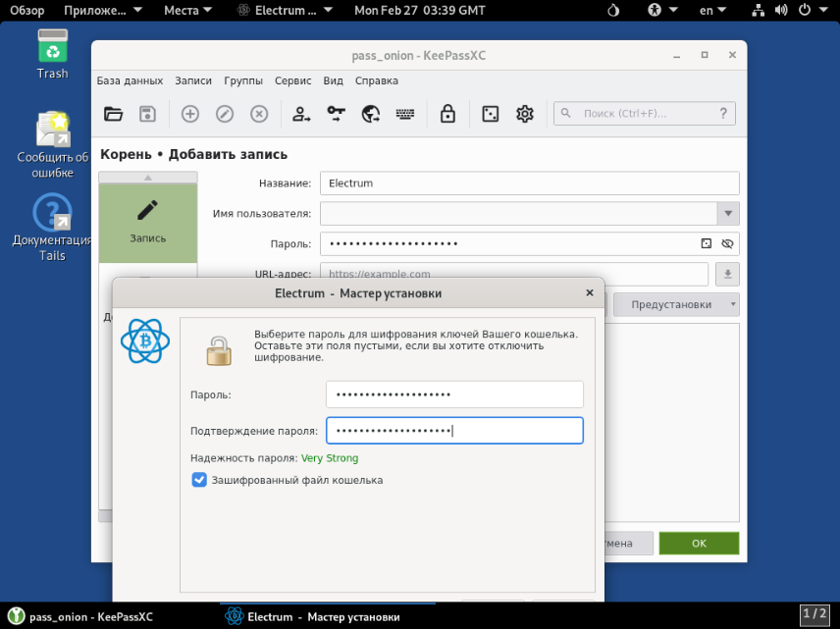Image resolution: width=840 pixels, height=629 pixels.
Task: Click the Название input field
Action: pos(529,183)
